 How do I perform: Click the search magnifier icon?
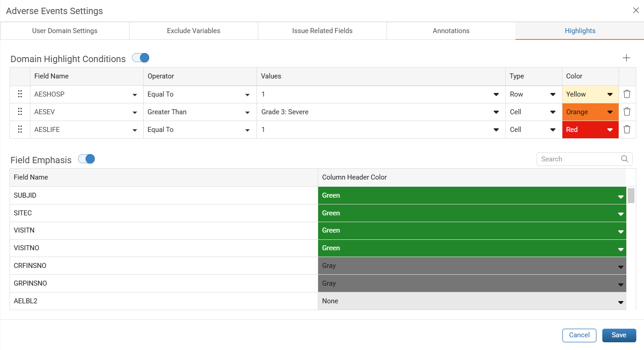[x=625, y=159]
